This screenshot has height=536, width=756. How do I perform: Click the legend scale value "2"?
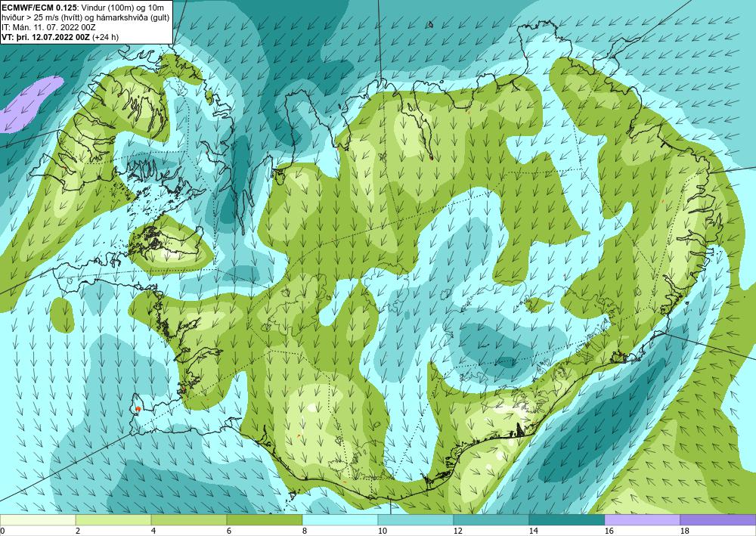tap(78, 531)
